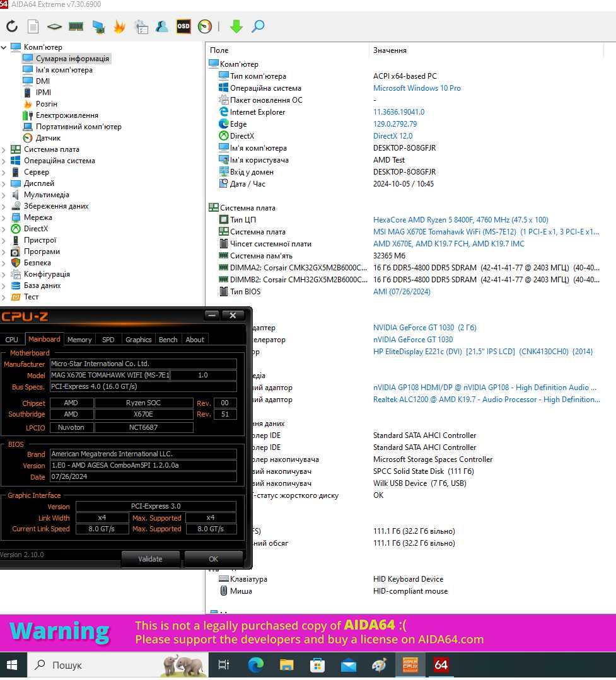Viewport: 616px width, 680px height.
Task: Select Портативний комп'ютер tree item
Action: 79,127
